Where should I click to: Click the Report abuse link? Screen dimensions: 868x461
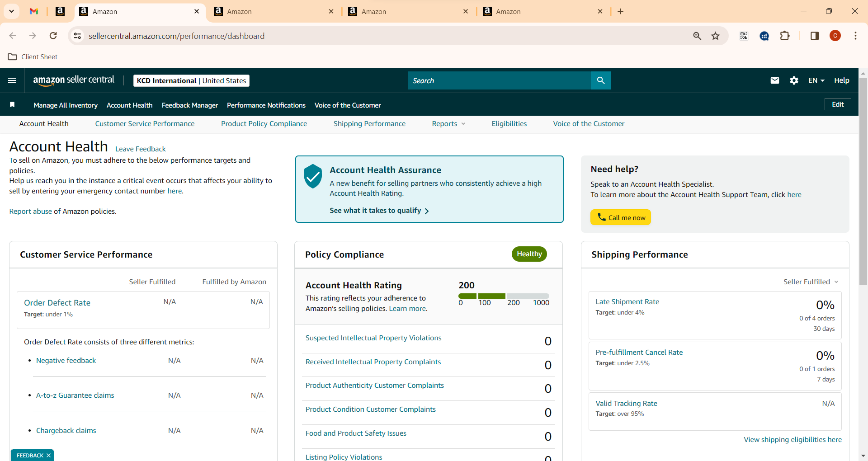[x=31, y=211]
